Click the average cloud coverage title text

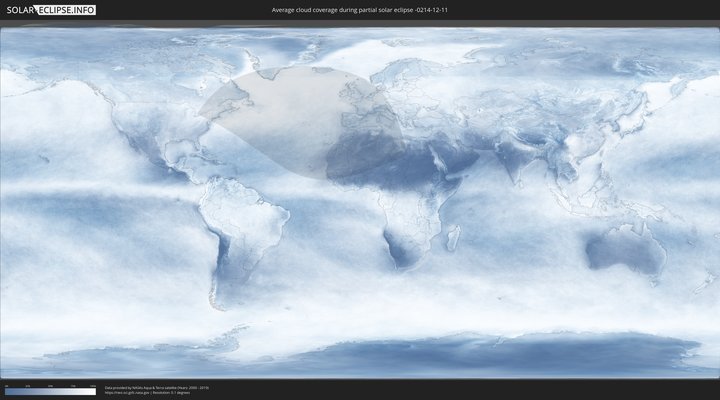pos(359,10)
